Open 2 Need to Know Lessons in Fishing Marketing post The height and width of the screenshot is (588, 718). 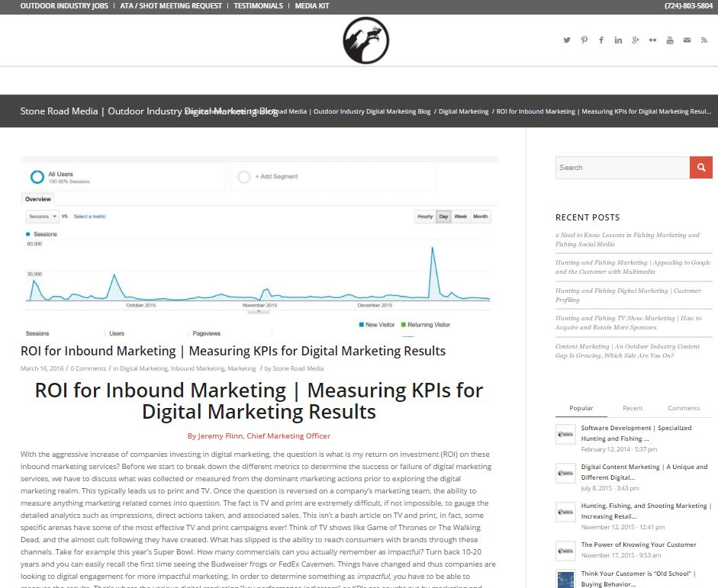(x=627, y=239)
